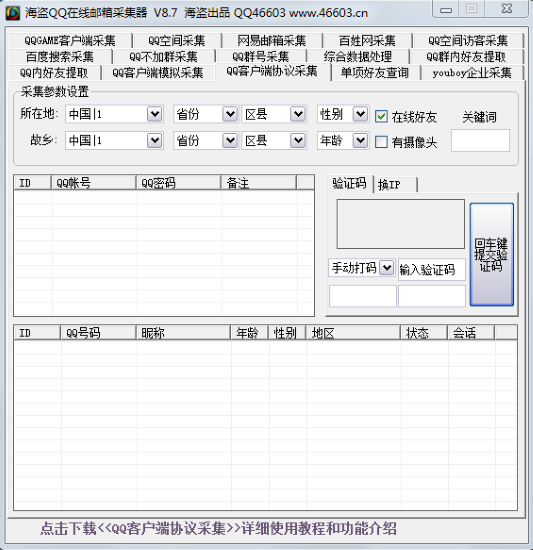
Task: Select the youboy企业采集 tab
Action: 472,73
